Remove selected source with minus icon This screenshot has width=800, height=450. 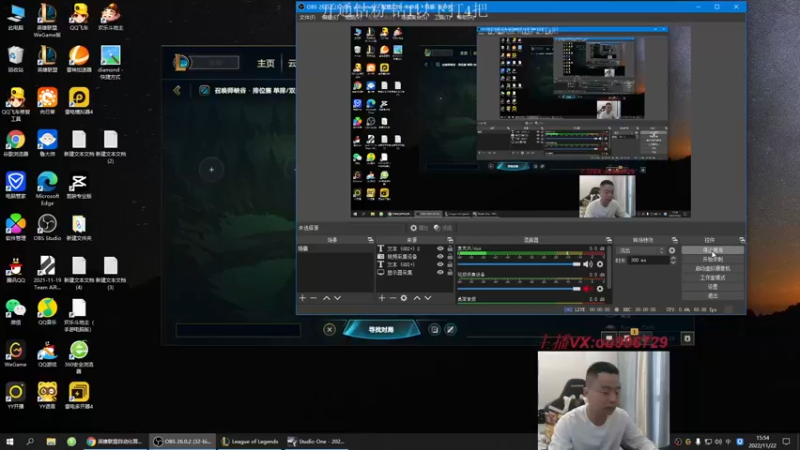coord(392,298)
